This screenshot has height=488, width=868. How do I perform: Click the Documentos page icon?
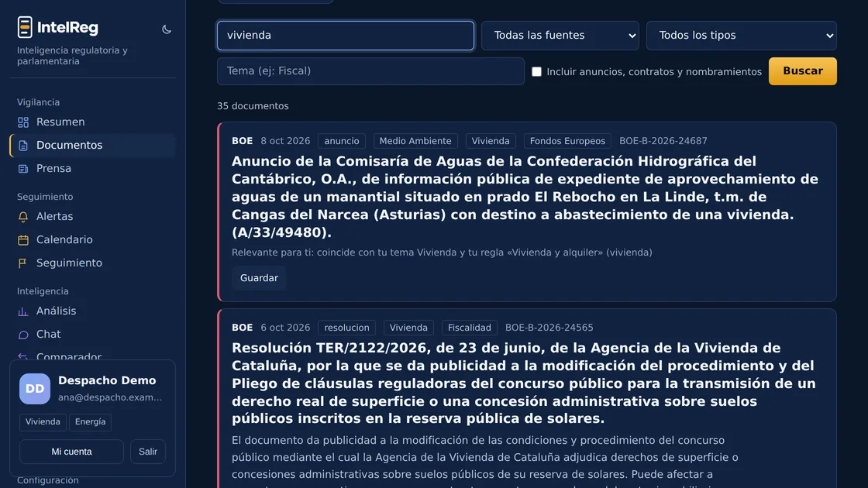[22, 146]
